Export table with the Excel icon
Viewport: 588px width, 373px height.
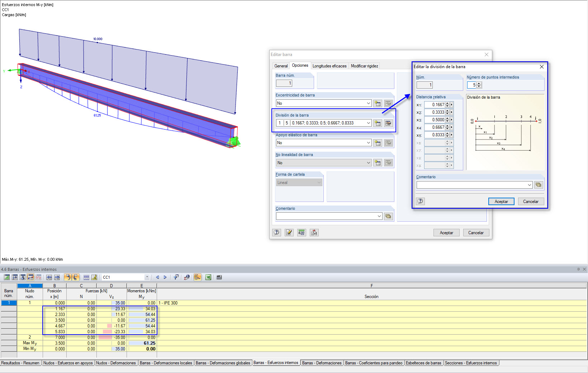coord(208,277)
